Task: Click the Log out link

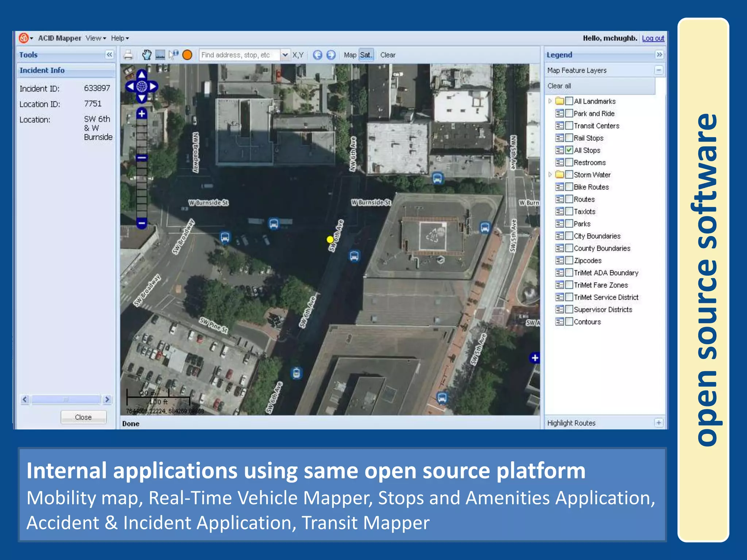Action: (653, 38)
